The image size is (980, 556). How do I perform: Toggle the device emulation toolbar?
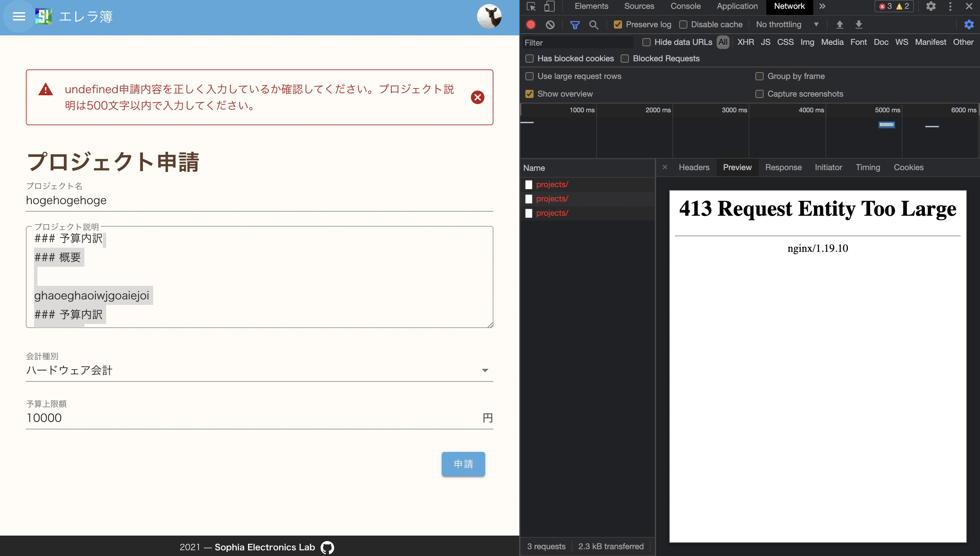click(550, 6)
